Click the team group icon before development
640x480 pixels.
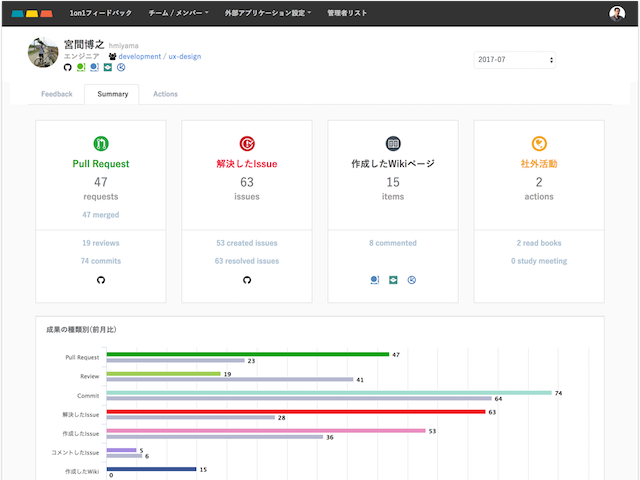tap(112, 56)
